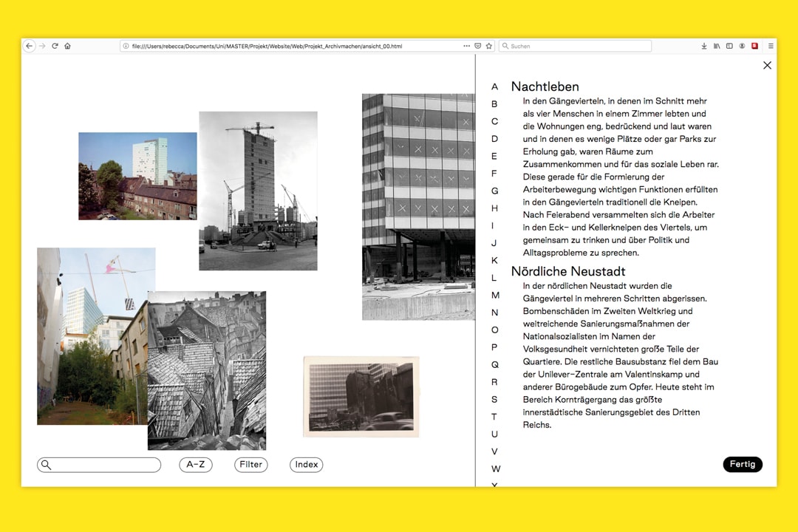The height and width of the screenshot is (532, 798).
Task: Jump to letter F in the index
Action: 494,174
